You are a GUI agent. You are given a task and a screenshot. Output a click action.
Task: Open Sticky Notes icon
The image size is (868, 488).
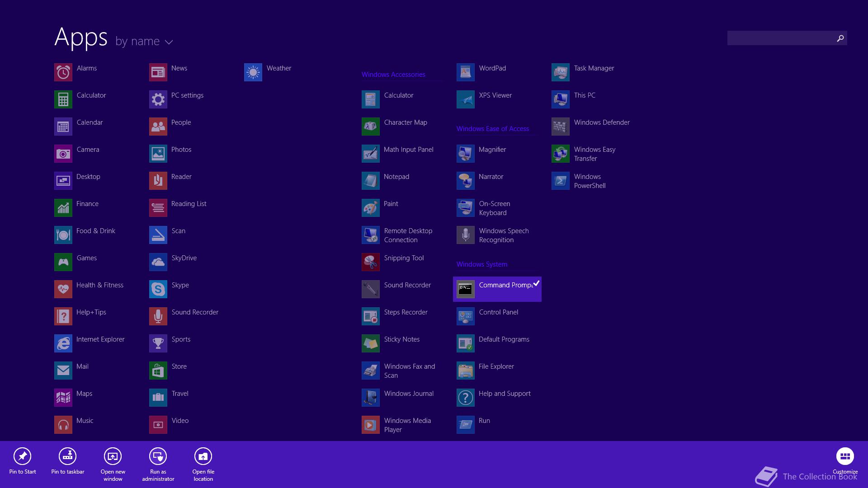371,343
